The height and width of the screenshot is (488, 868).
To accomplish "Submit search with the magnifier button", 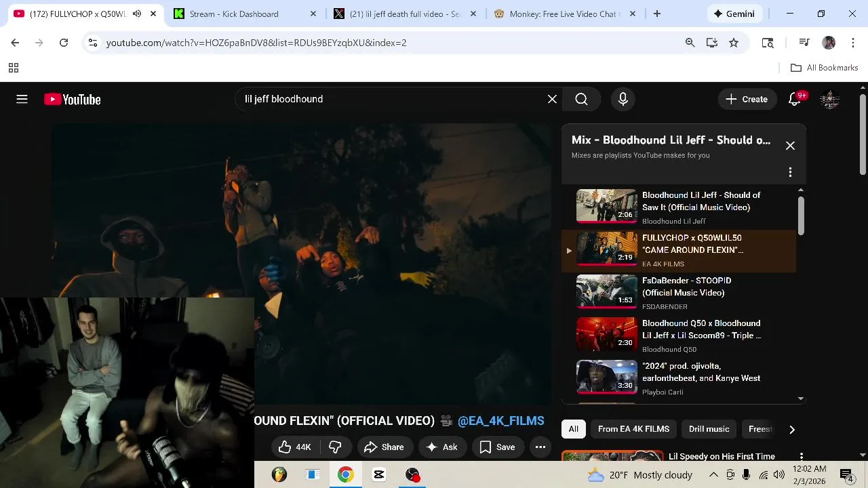I will [x=581, y=99].
